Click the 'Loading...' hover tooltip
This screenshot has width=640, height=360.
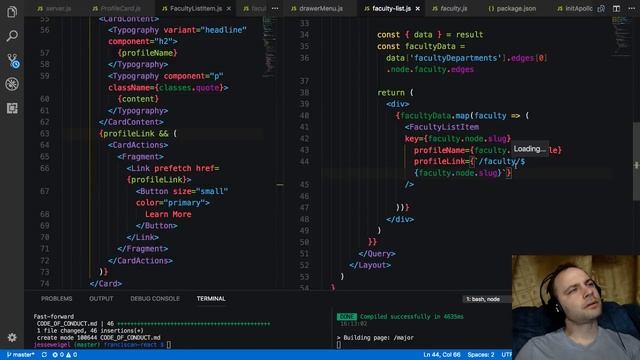point(530,149)
